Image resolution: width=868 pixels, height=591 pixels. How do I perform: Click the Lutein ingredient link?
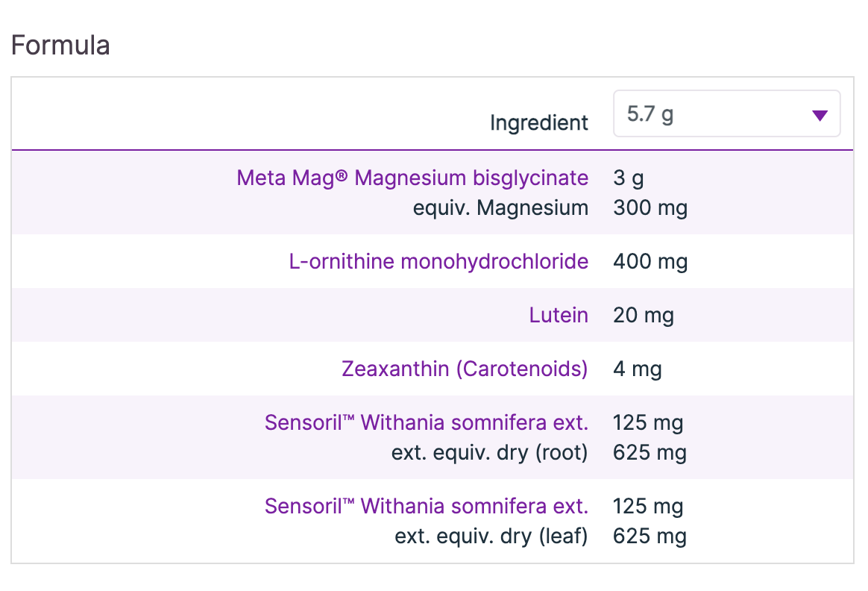click(559, 315)
